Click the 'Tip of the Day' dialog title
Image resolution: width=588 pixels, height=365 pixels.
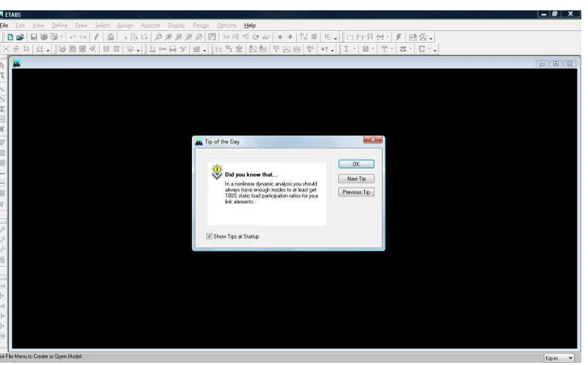pyautogui.click(x=222, y=141)
